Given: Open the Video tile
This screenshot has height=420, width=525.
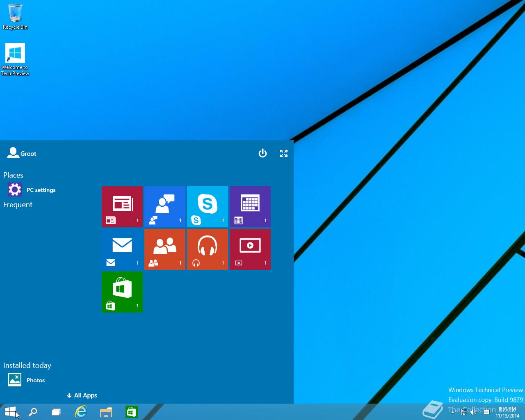Looking at the screenshot, I should pyautogui.click(x=250, y=249).
